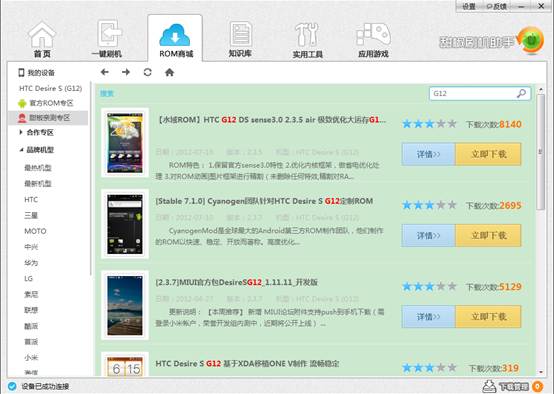Screen dimensions: 554x394
Task: Click into the G12 search field
Action: coord(480,94)
